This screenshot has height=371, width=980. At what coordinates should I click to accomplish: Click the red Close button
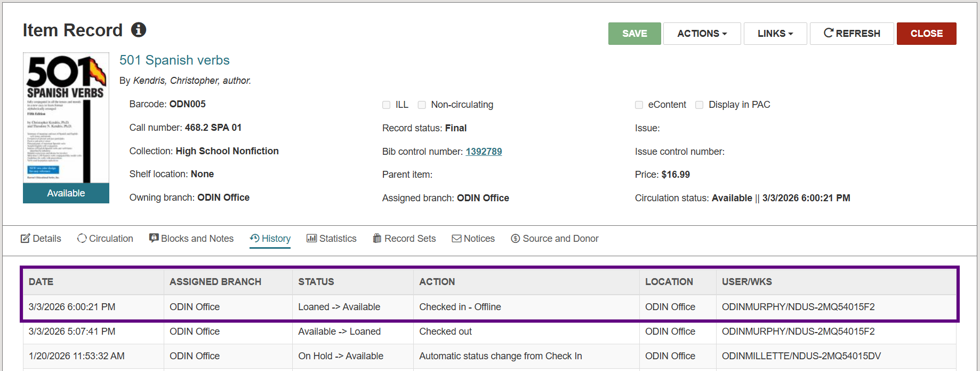click(926, 34)
